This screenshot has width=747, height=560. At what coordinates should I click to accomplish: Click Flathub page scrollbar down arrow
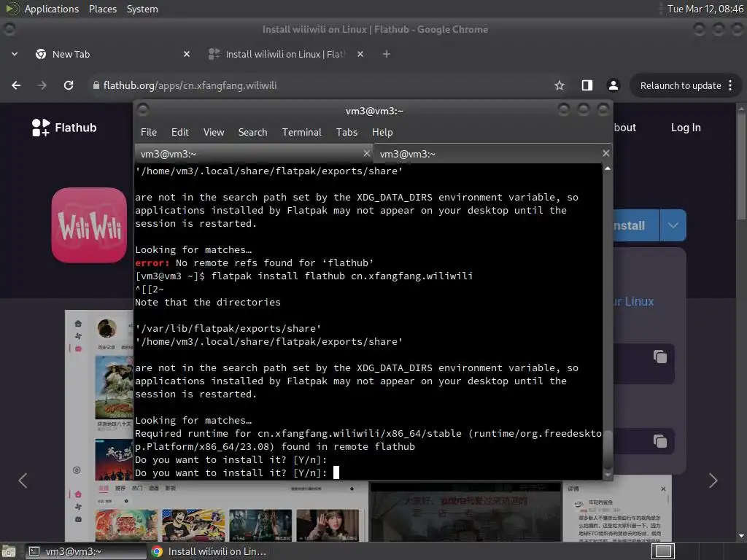pyautogui.click(x=741, y=536)
